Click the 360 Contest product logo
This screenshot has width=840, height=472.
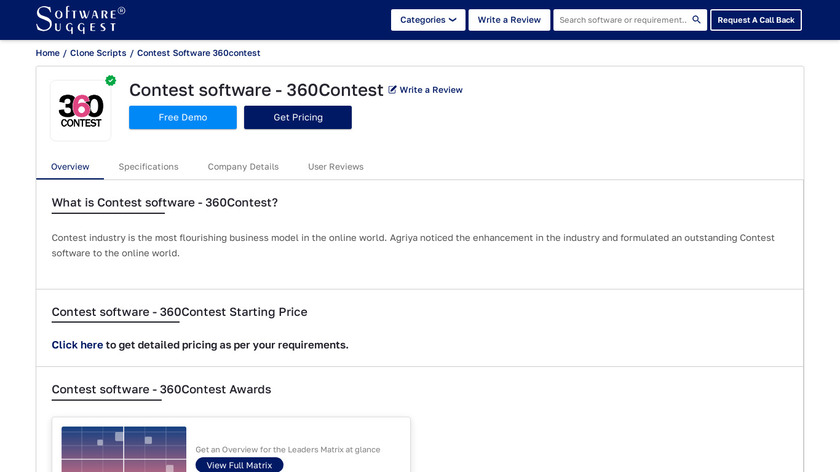tap(81, 111)
